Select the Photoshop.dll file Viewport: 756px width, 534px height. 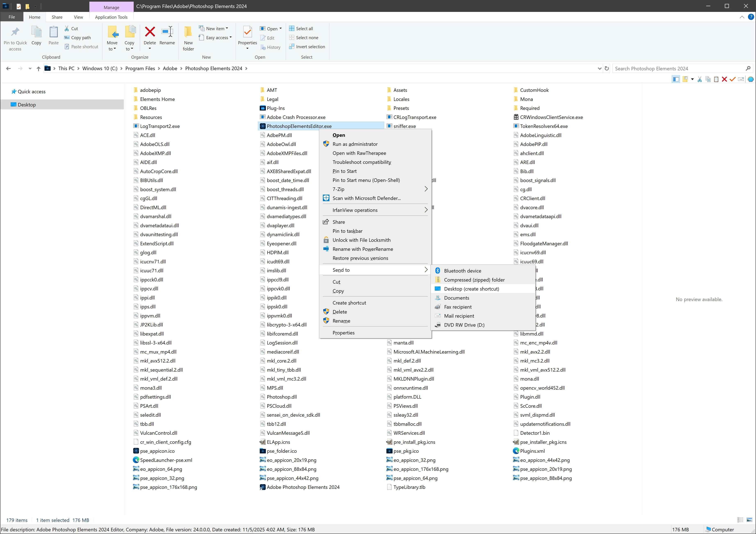tap(279, 397)
